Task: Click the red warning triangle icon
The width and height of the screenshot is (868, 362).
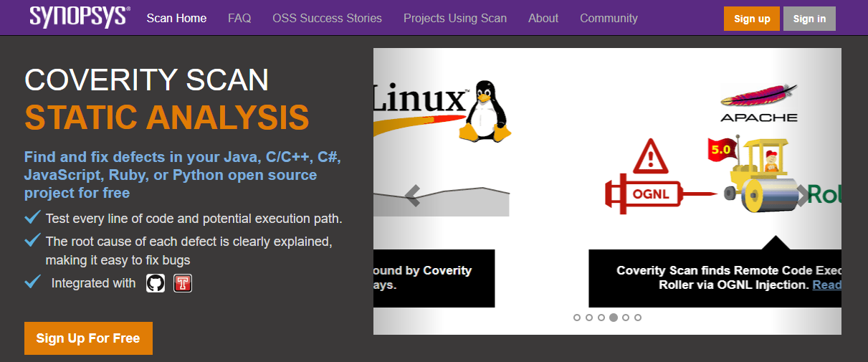Action: 651,156
